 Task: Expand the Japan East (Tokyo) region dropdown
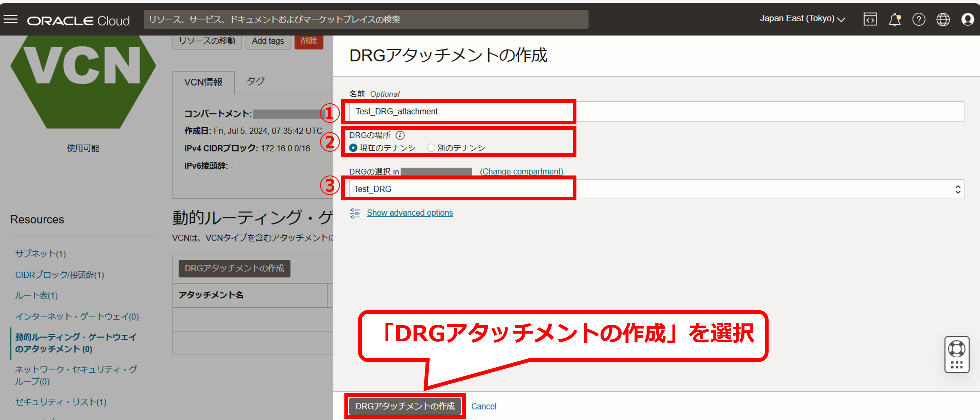(x=802, y=19)
